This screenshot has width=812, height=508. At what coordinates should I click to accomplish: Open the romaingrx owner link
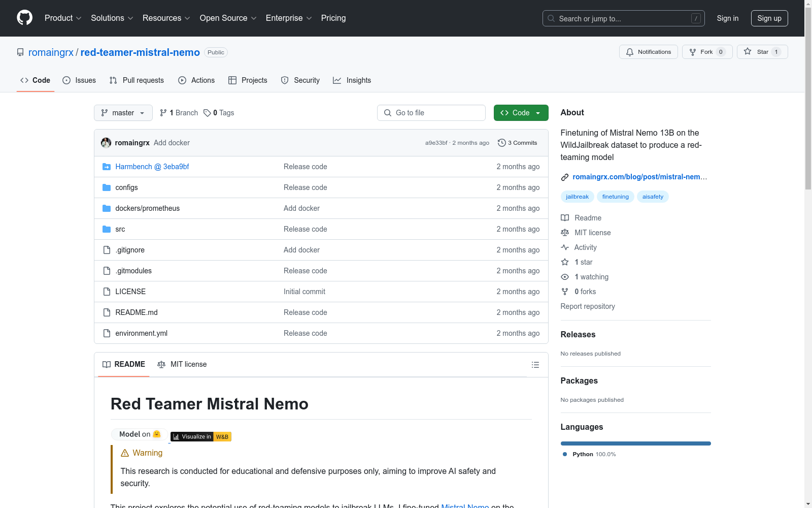(51, 52)
